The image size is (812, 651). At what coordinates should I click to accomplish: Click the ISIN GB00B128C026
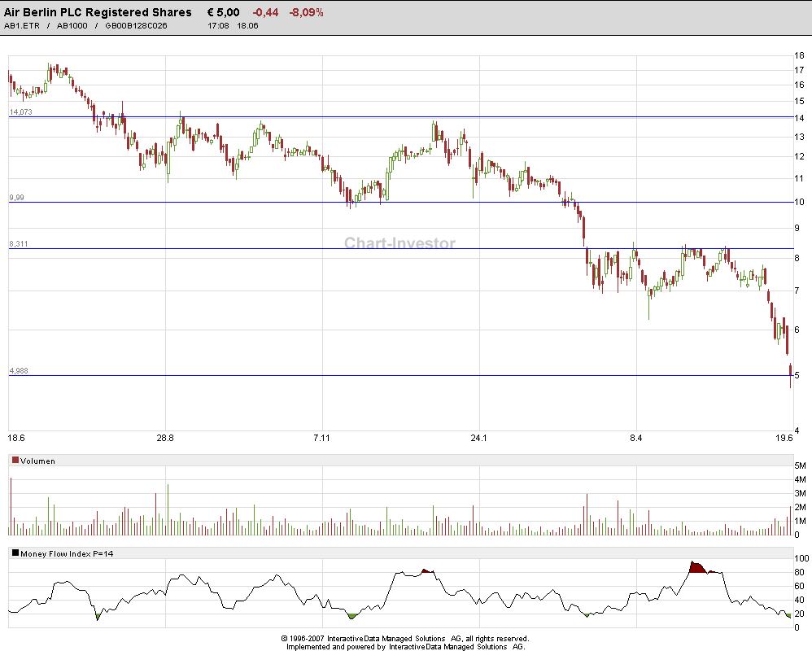point(136,26)
